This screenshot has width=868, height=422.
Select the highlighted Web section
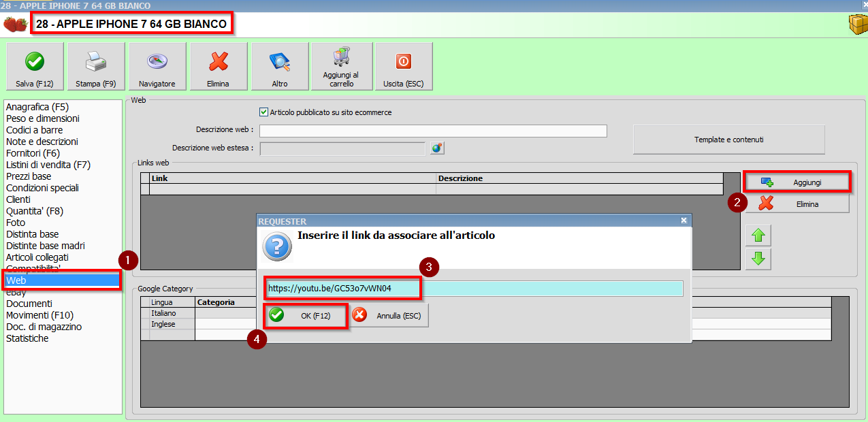click(x=63, y=280)
